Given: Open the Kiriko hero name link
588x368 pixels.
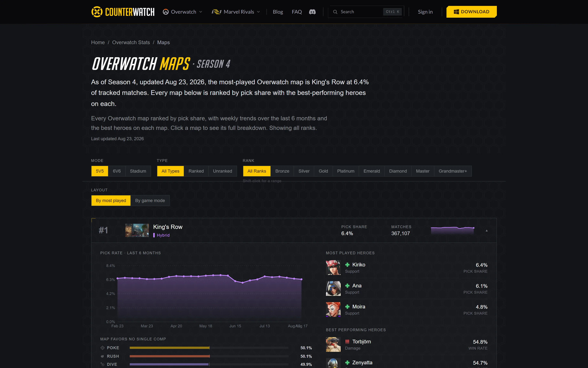Looking at the screenshot, I should (359, 265).
